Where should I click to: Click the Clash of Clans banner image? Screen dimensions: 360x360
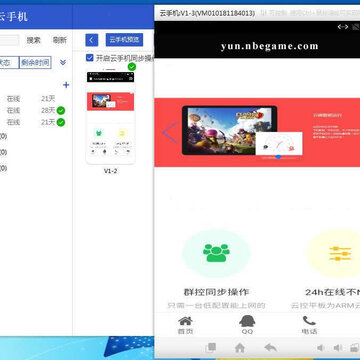pyautogui.click(x=229, y=130)
